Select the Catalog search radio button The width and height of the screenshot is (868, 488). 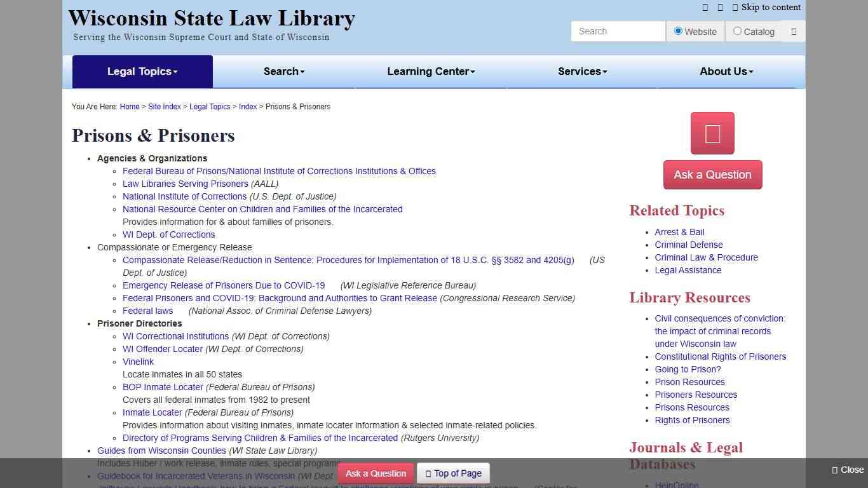coord(737,31)
